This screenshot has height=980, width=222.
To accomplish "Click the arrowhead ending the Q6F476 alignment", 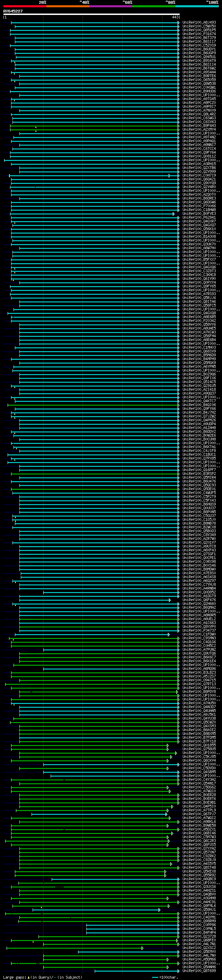I will click(x=170, y=600).
